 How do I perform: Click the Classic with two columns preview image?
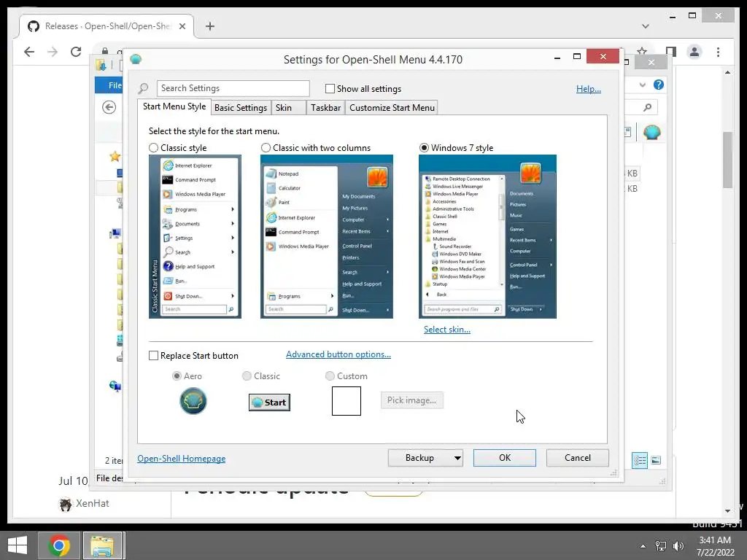tap(326, 237)
